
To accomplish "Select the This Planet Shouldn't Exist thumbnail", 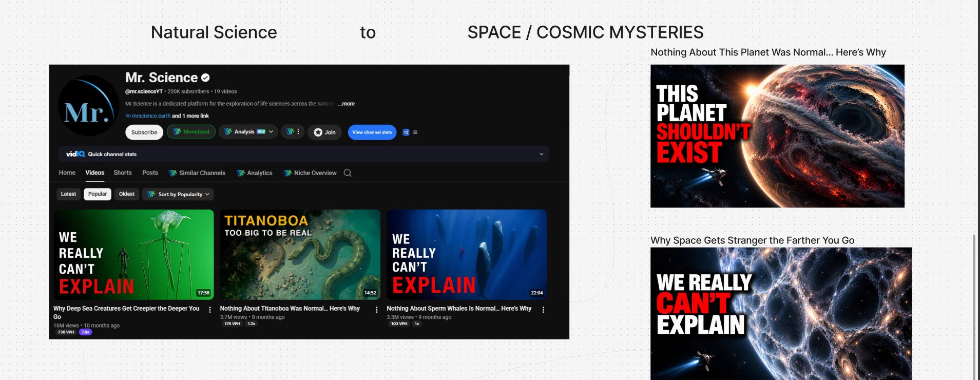I will click(777, 136).
